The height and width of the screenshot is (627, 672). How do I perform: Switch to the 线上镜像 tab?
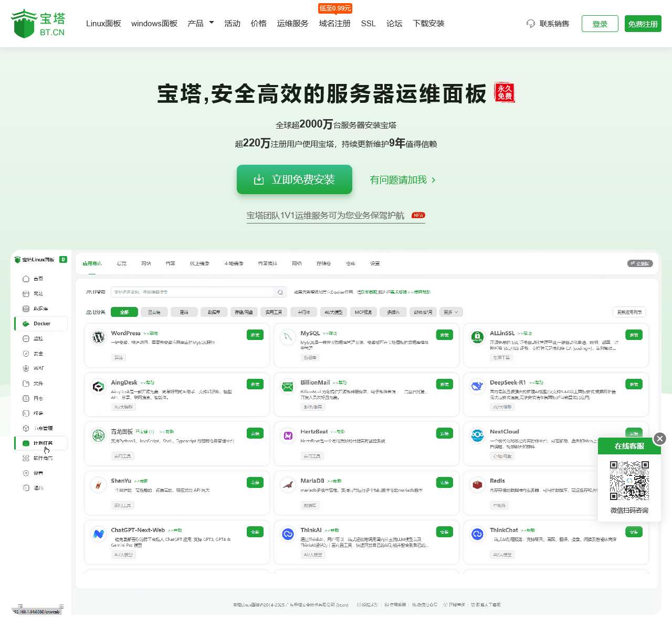(199, 263)
